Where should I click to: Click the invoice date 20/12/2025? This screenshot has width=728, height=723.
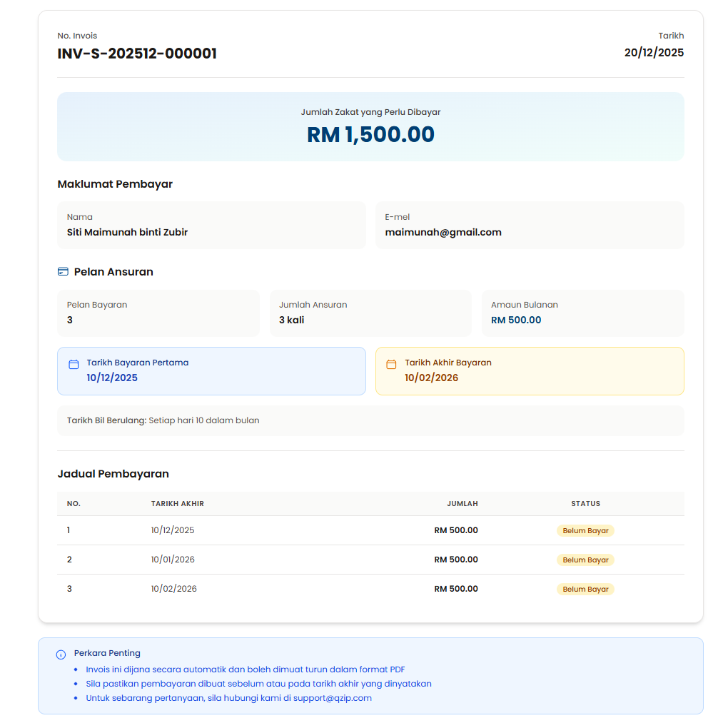point(654,53)
